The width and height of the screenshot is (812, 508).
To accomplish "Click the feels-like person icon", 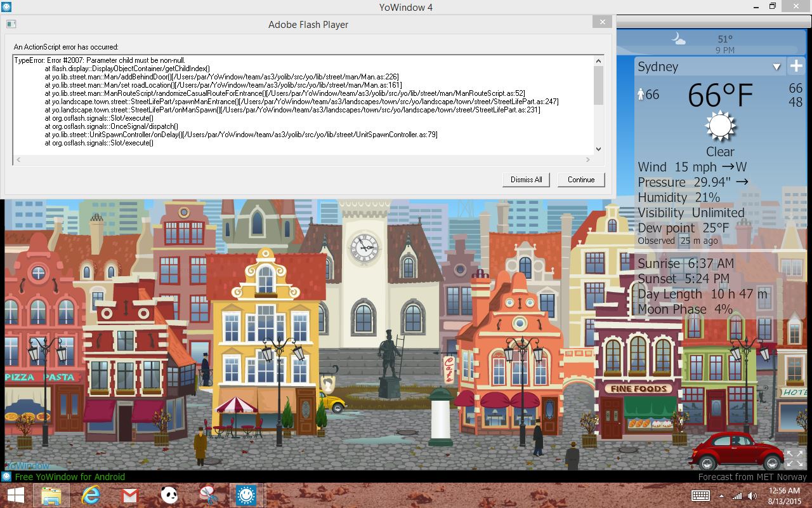I will [640, 95].
